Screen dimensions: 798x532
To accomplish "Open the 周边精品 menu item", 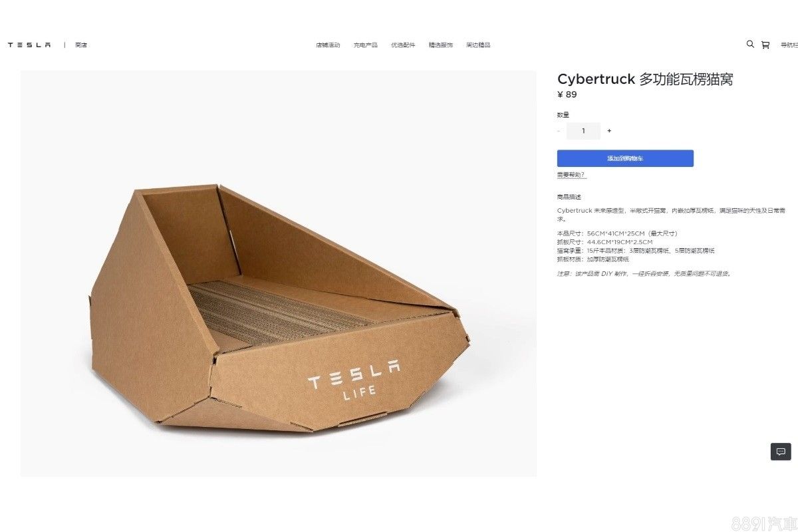I will pos(478,45).
